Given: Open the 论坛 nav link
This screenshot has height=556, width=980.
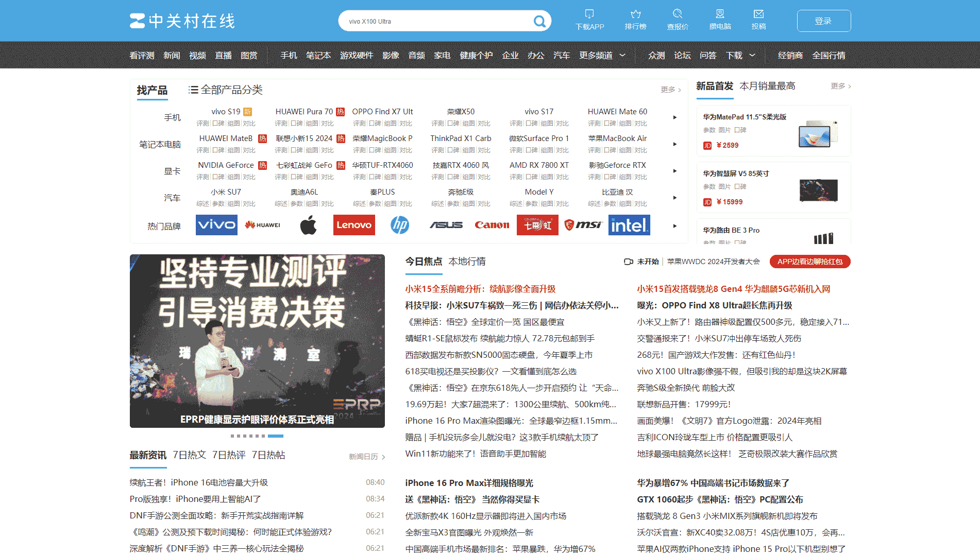Looking at the screenshot, I should click(682, 55).
